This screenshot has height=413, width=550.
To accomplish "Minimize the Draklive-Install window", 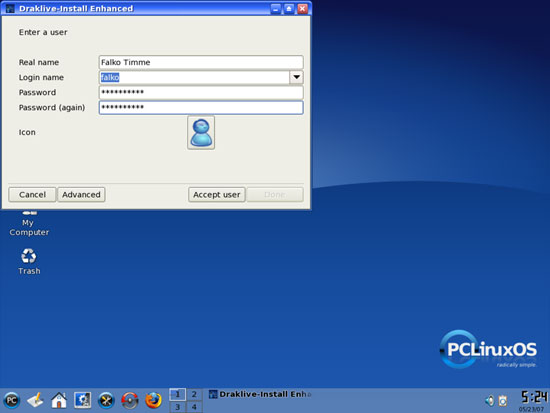I will [x=276, y=9].
